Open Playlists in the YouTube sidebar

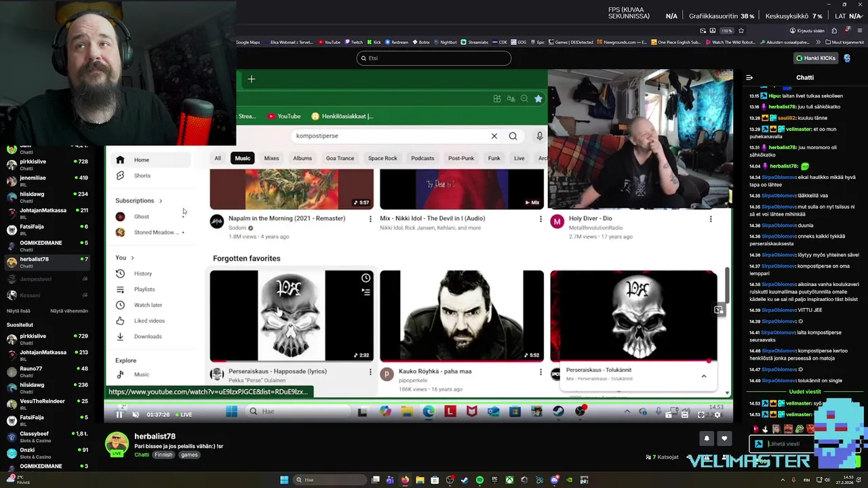(x=151, y=289)
